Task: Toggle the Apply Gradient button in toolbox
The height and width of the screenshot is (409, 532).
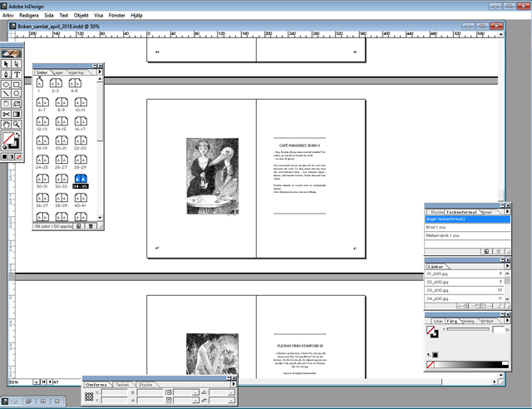Action: pyautogui.click(x=12, y=157)
